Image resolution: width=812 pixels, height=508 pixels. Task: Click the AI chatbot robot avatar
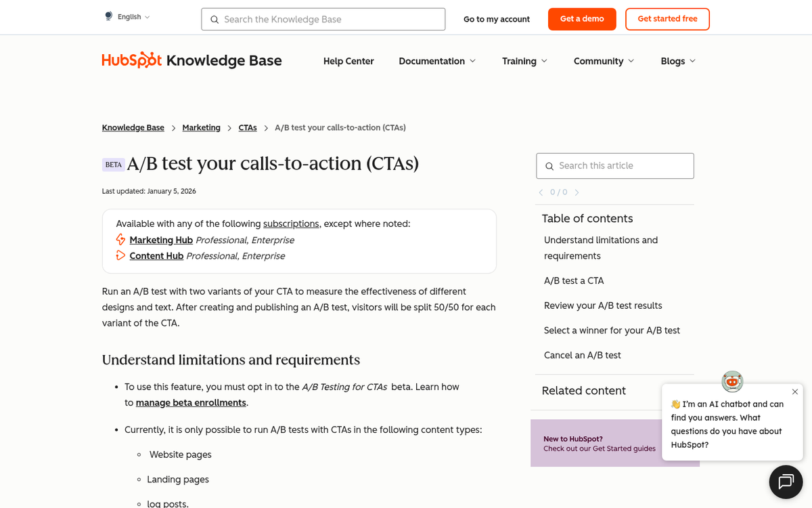coord(732,381)
